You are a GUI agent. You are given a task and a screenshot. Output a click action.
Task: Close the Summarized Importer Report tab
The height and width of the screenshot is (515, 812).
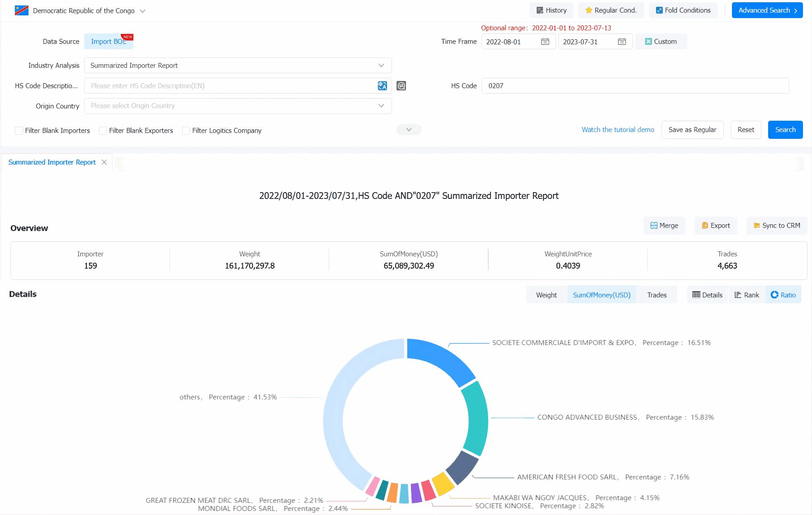coord(104,162)
